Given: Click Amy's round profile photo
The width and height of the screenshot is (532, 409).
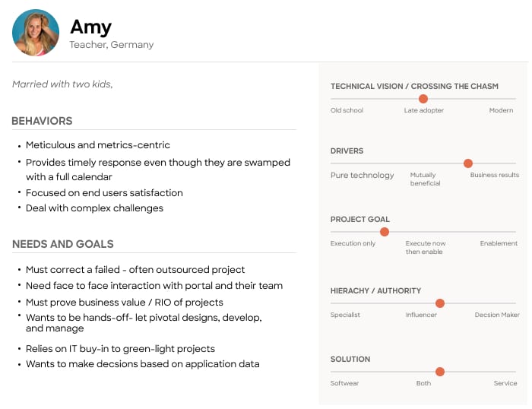Looking at the screenshot, I should [36, 33].
